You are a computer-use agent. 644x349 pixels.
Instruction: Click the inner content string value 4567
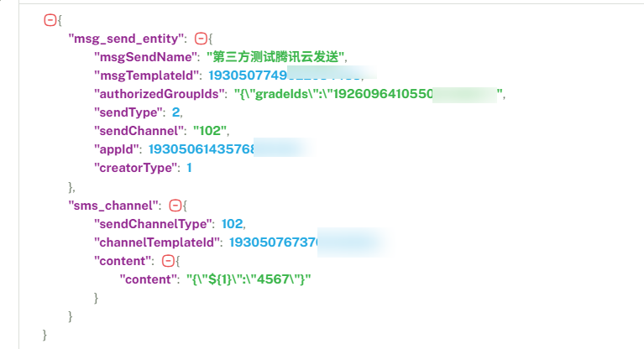(249, 279)
